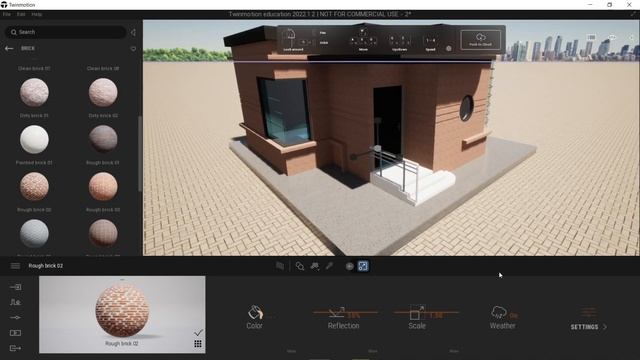
Task: Click the BRICK category heading
Action: [28, 48]
